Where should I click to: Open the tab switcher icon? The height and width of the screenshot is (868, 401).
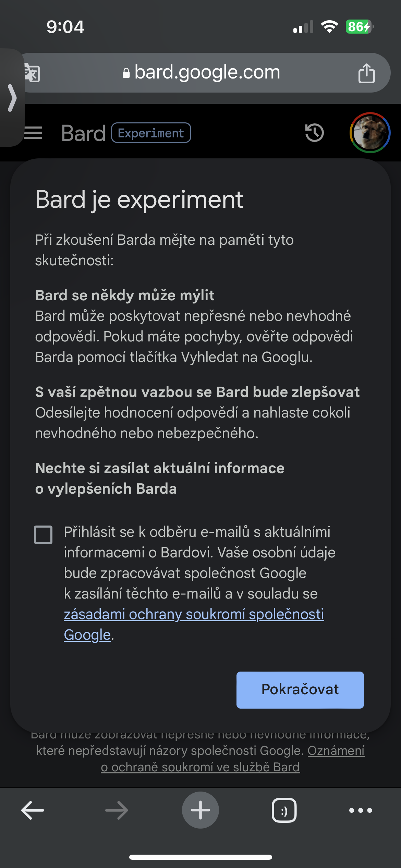(x=284, y=810)
